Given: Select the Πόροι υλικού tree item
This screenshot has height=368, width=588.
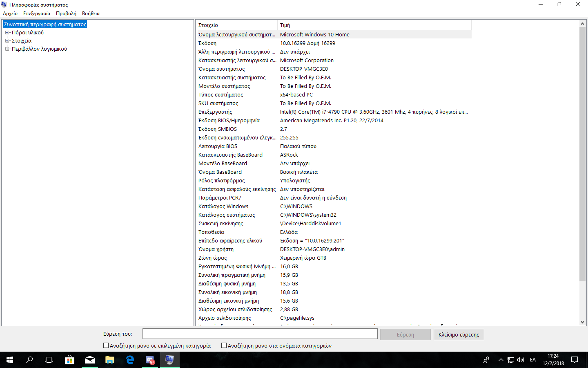Looking at the screenshot, I should 28,33.
